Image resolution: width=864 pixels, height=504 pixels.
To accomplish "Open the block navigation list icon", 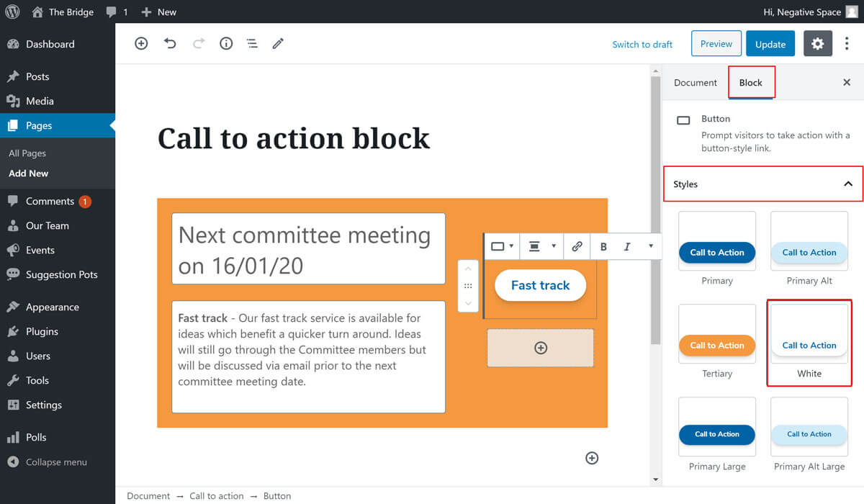I will [x=252, y=44].
